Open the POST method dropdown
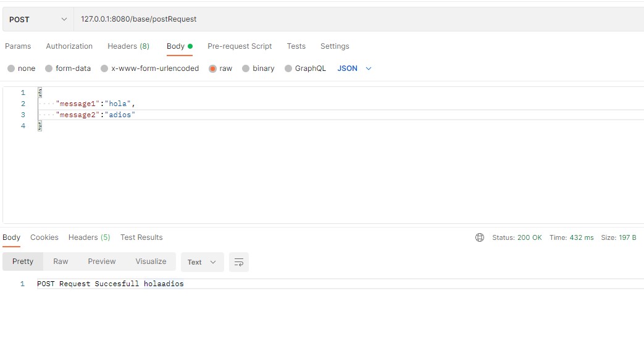Image resolution: width=644 pixels, height=354 pixels. pos(38,19)
